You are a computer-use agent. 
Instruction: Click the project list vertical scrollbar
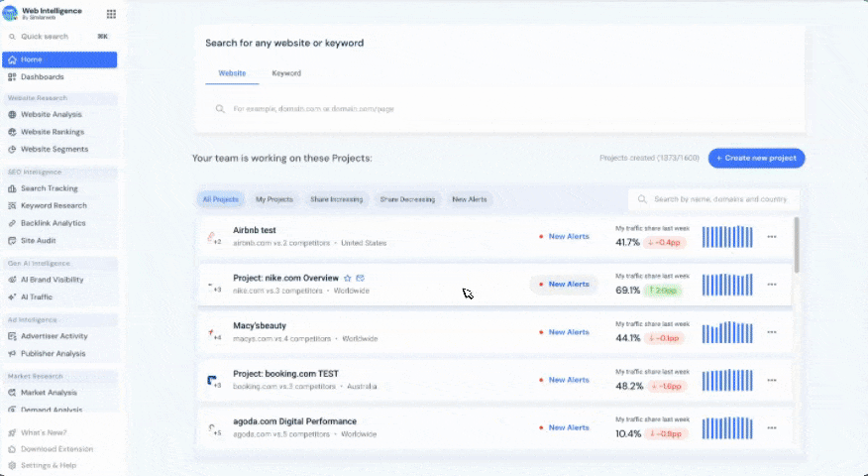(x=796, y=244)
